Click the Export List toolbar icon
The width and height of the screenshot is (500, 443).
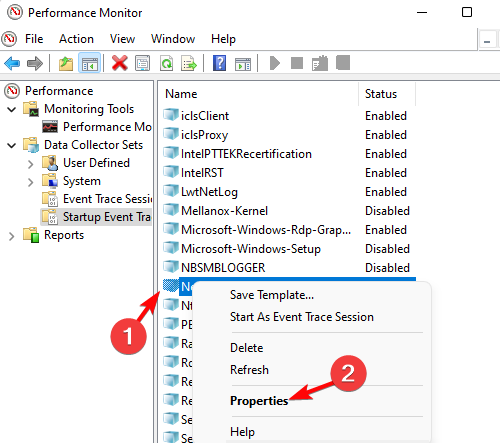point(189,63)
